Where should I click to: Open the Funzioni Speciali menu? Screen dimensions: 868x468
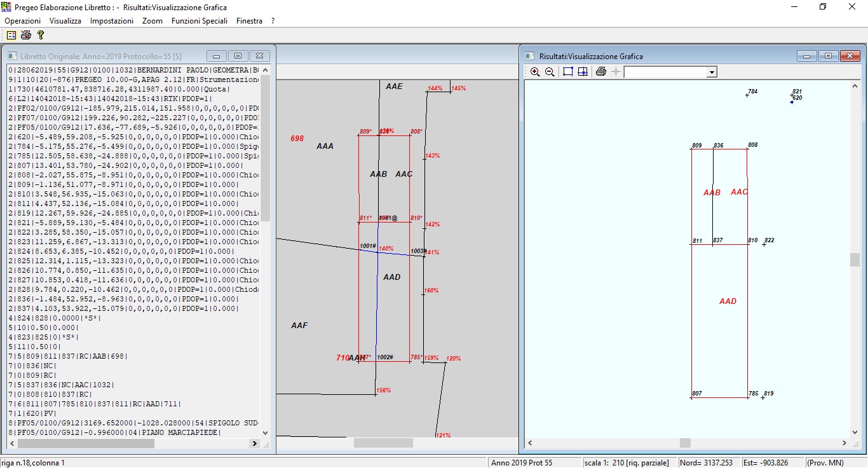point(199,21)
